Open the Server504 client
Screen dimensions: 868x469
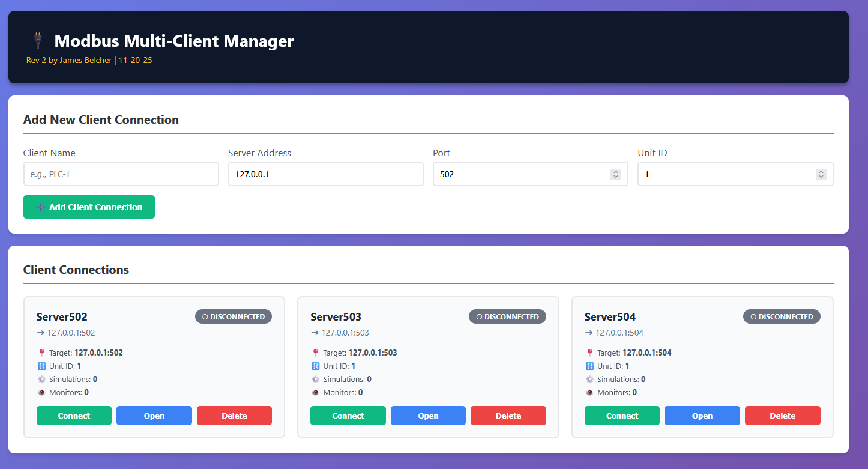point(702,416)
